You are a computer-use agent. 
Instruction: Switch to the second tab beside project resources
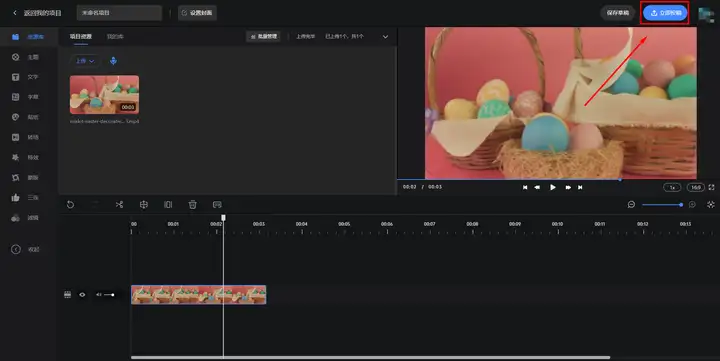tap(115, 36)
